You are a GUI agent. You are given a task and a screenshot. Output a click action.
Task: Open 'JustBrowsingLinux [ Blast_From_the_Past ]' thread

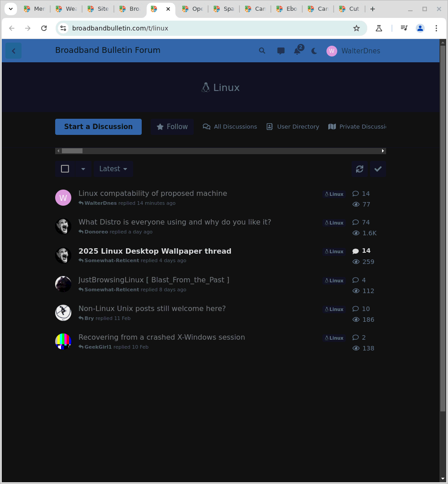coord(154,280)
